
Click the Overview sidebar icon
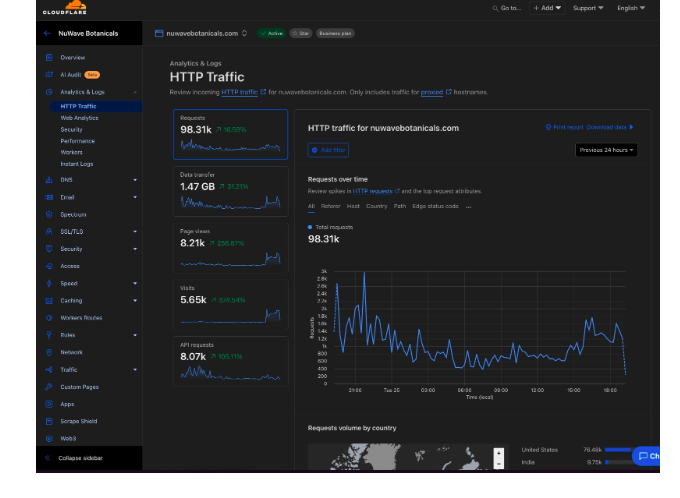tap(49, 57)
